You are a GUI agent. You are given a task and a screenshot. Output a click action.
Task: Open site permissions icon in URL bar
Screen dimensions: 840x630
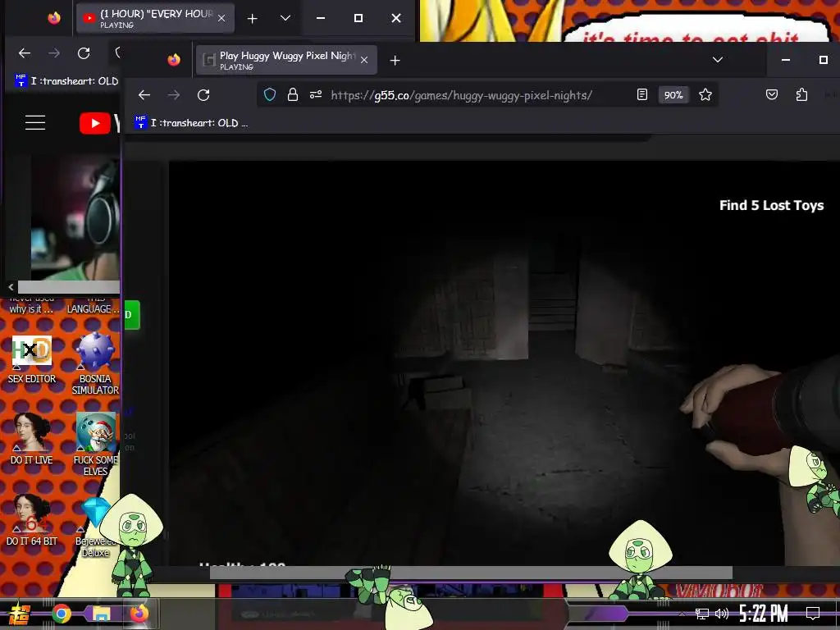[316, 95]
